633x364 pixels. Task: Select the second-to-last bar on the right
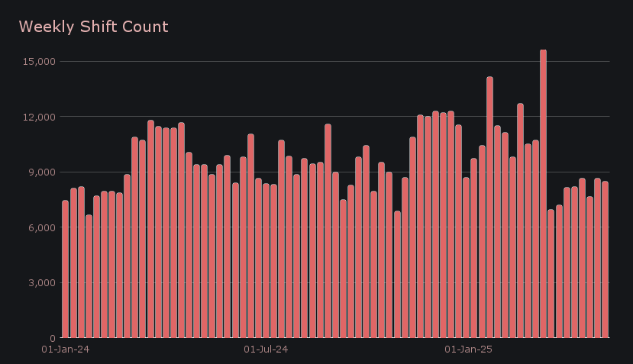(597, 258)
